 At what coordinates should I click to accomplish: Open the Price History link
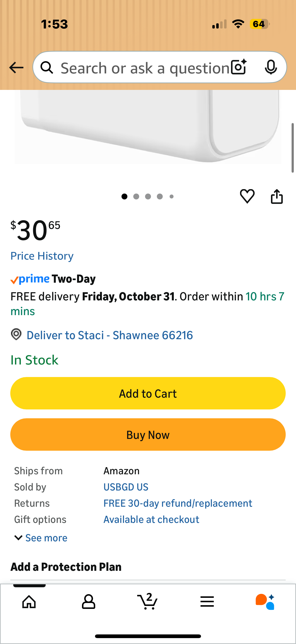point(42,256)
